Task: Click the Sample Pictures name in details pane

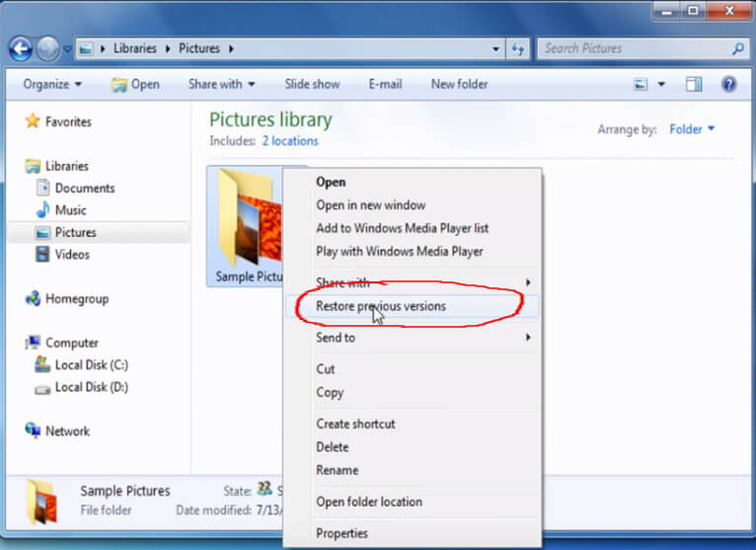Action: (125, 491)
